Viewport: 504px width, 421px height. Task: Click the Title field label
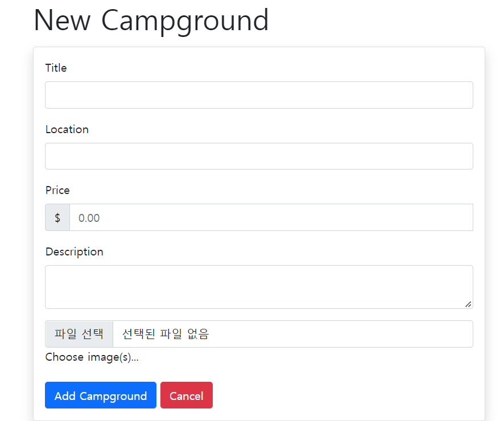tap(56, 68)
